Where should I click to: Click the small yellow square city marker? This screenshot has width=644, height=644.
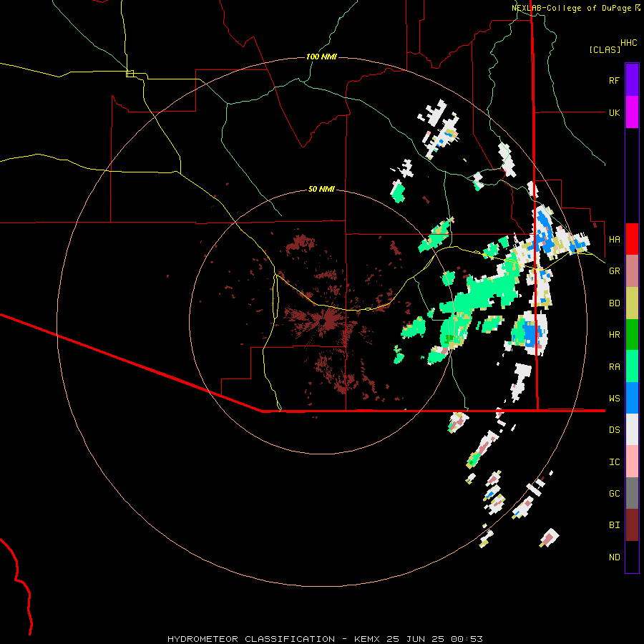click(x=130, y=74)
